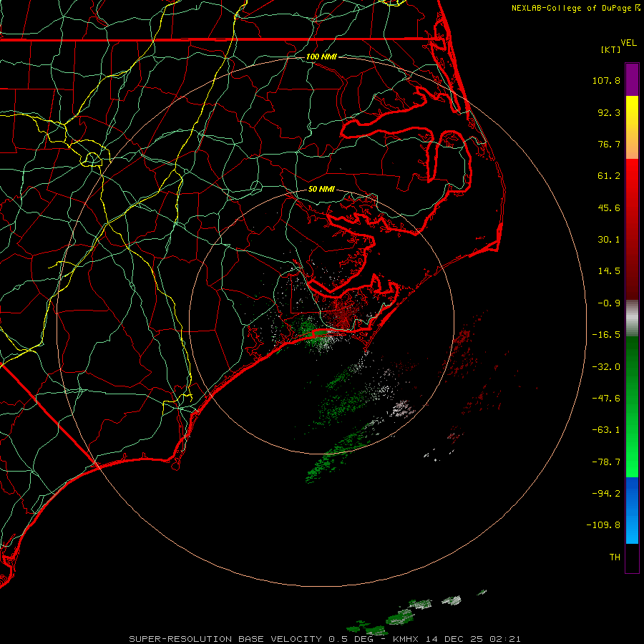The image size is (644, 644).
Task: Click the bright red segment of color bar
Action: coord(632,177)
